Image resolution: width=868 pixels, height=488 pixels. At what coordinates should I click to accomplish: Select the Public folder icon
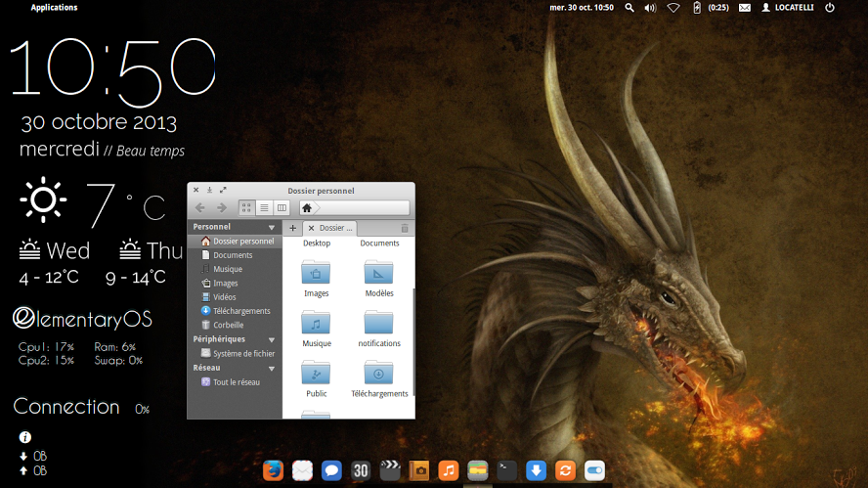[x=316, y=373]
